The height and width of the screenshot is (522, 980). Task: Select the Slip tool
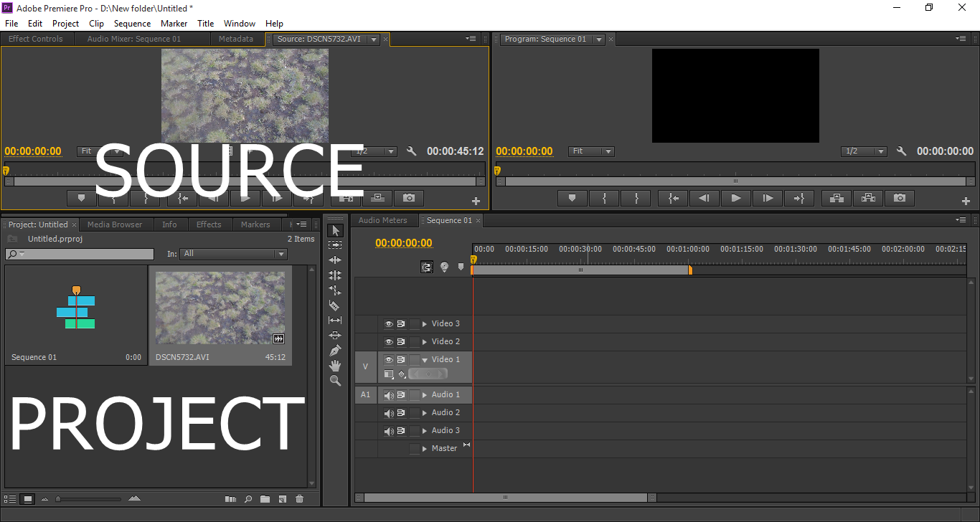[x=335, y=321]
